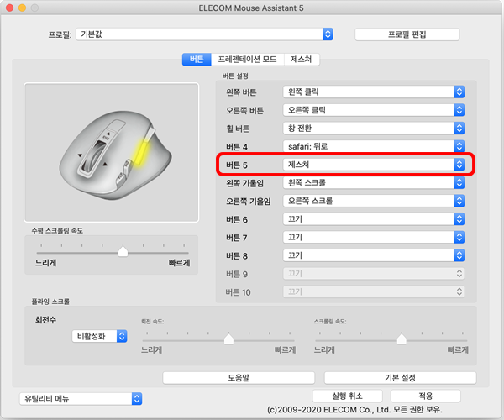Open the 유틸리티 메뉴 dropdown
The width and height of the screenshot is (504, 420).
pos(81,399)
